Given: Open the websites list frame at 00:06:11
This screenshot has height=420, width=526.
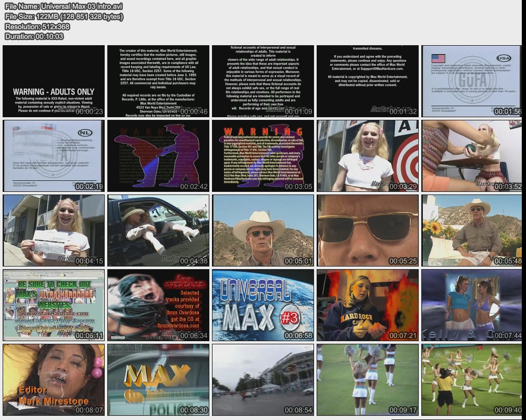Looking at the screenshot, I should click(53, 305).
